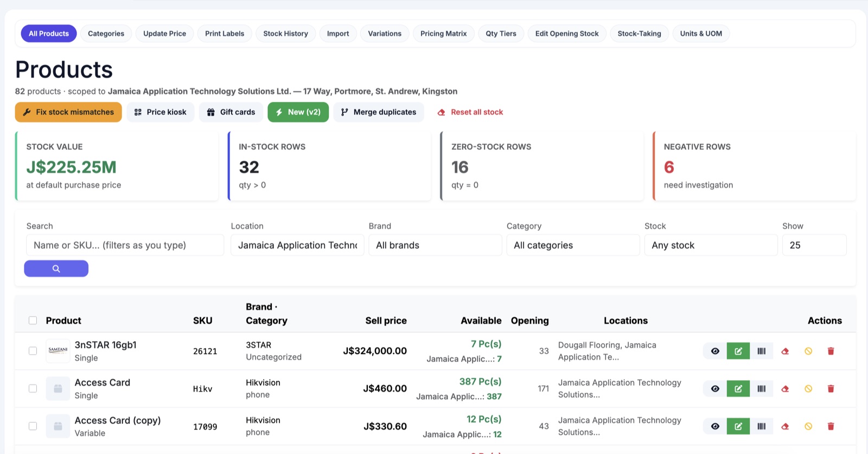
Task: Switch to the Stock-Taking tab
Action: (x=639, y=34)
